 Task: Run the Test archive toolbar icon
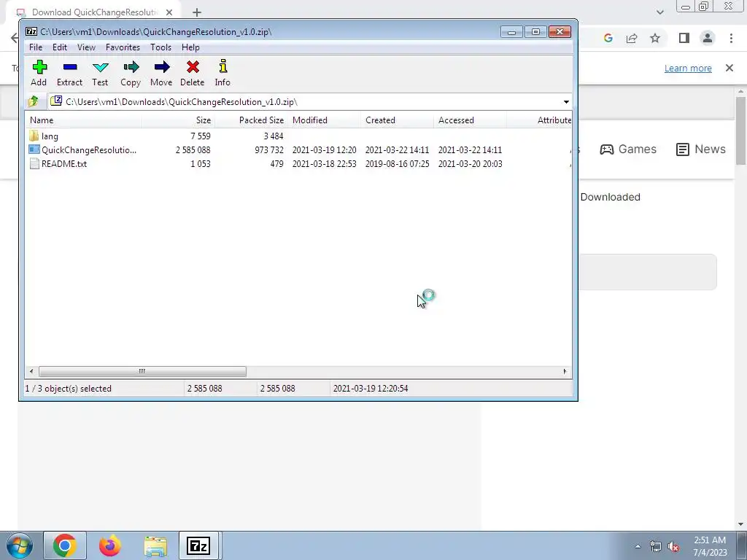click(x=100, y=73)
